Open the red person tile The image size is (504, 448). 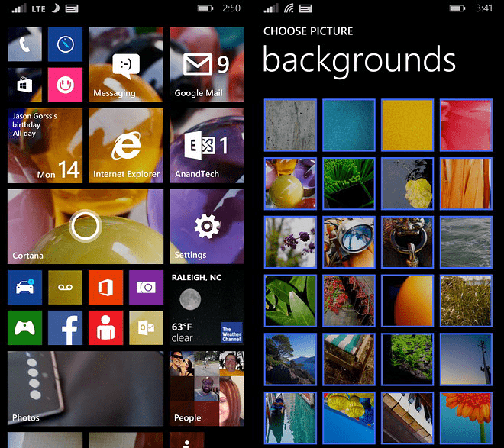[x=105, y=327]
